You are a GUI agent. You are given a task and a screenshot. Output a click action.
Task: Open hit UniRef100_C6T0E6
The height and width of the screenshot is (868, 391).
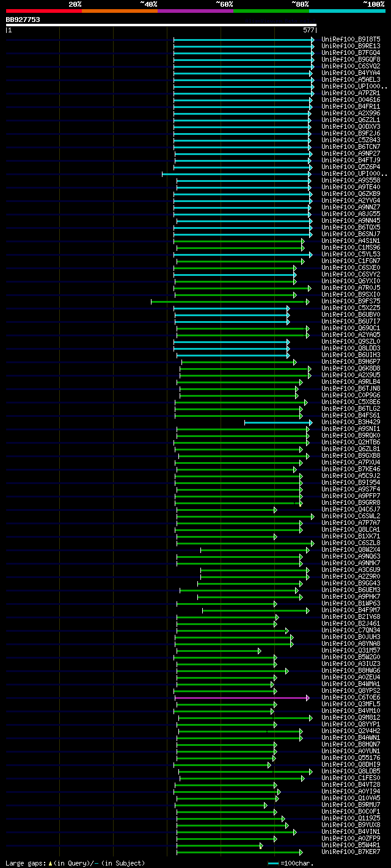tap(351, 697)
